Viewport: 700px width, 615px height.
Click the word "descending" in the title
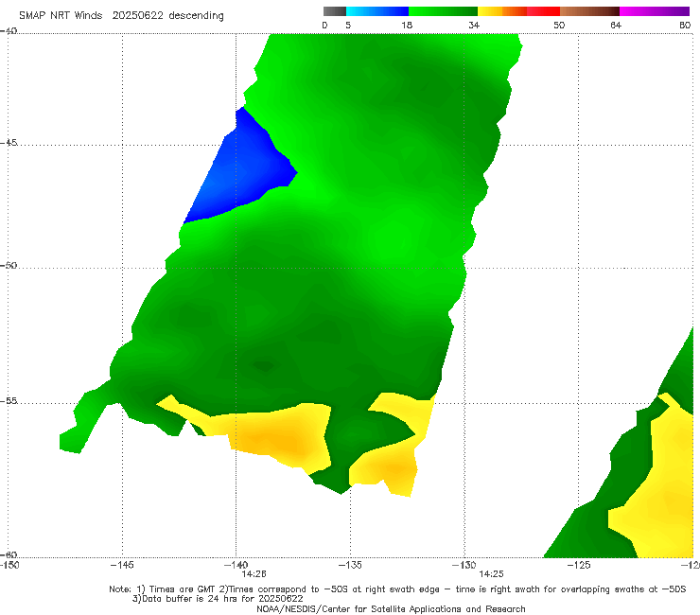(x=196, y=16)
